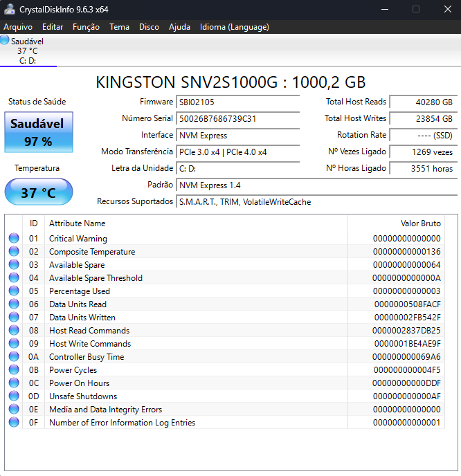Click raw value 0000000508FACF

coord(407,304)
